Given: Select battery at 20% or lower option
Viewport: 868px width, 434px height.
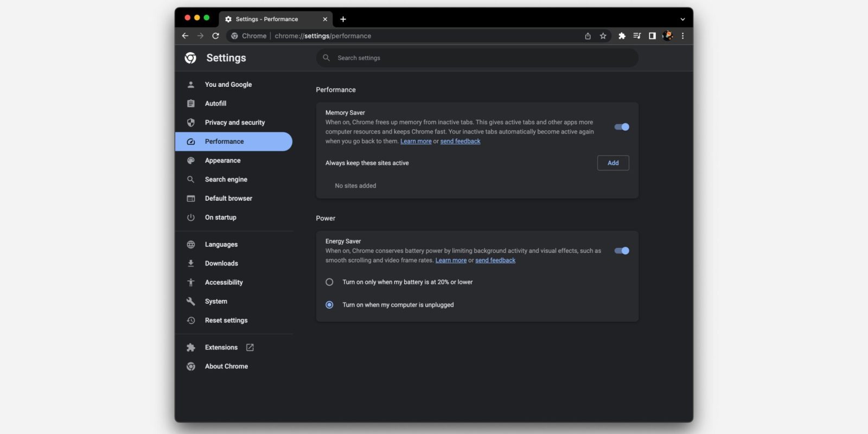Looking at the screenshot, I should click(329, 282).
